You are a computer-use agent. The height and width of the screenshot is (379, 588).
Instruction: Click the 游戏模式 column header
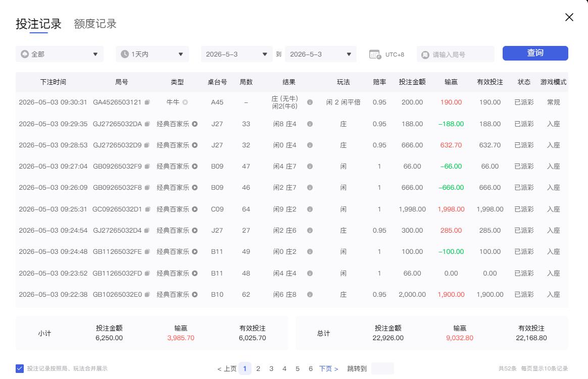tap(553, 82)
